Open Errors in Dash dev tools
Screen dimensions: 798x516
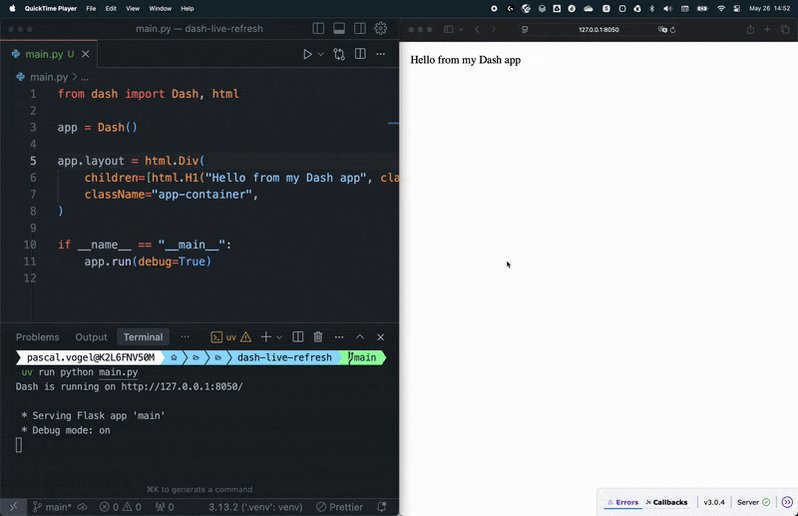(x=623, y=502)
